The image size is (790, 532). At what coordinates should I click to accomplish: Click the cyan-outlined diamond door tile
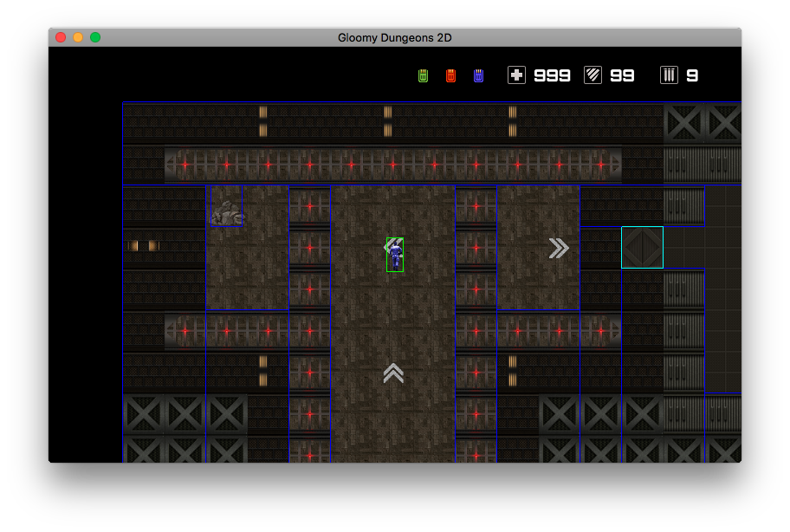(x=643, y=247)
